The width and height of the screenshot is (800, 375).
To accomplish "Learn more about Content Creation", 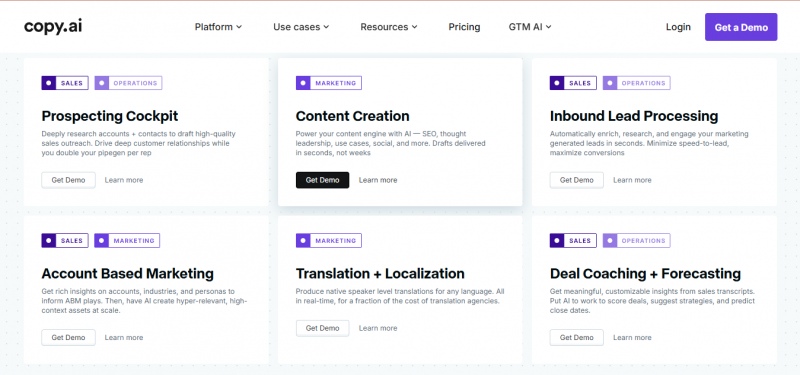I will [378, 180].
